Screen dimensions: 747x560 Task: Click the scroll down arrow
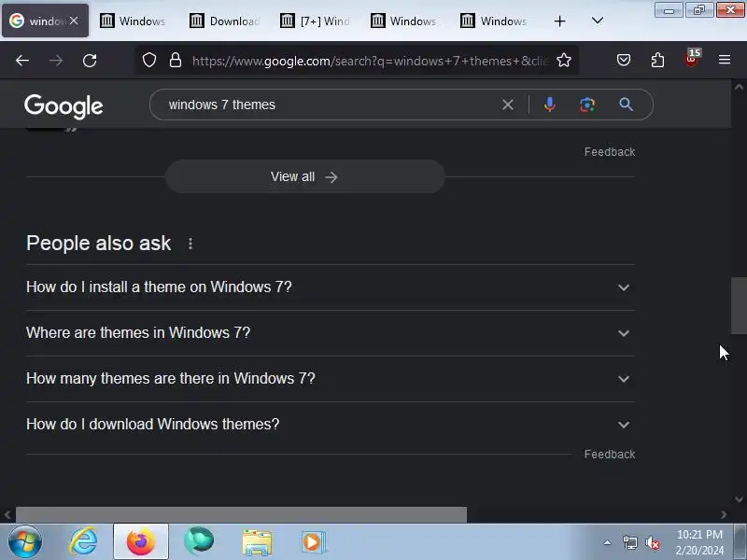(739, 499)
